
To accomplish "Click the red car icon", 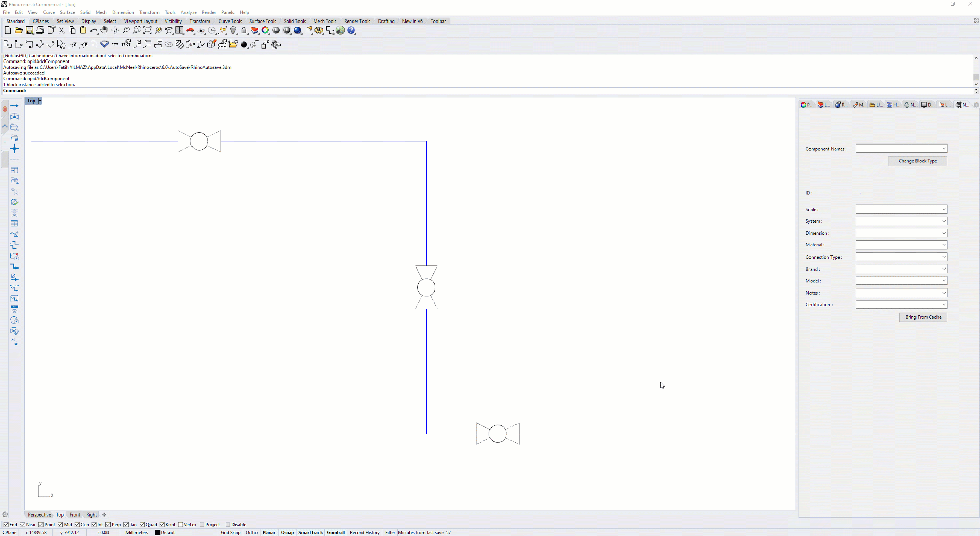I will [190, 31].
